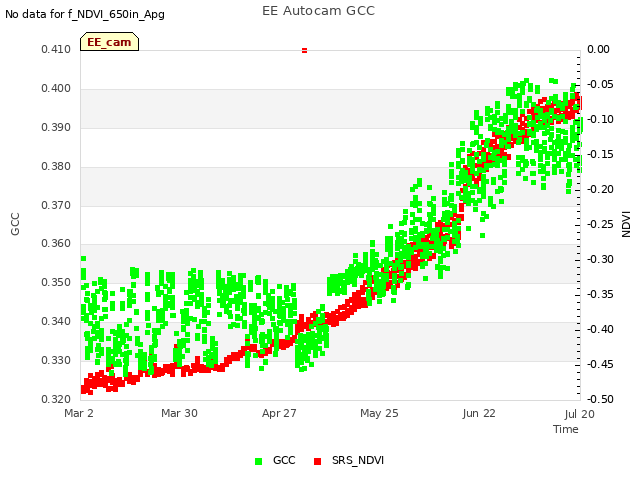The height and width of the screenshot is (480, 640).
Task: Click the Apr 27 x-axis label
Action: [279, 413]
